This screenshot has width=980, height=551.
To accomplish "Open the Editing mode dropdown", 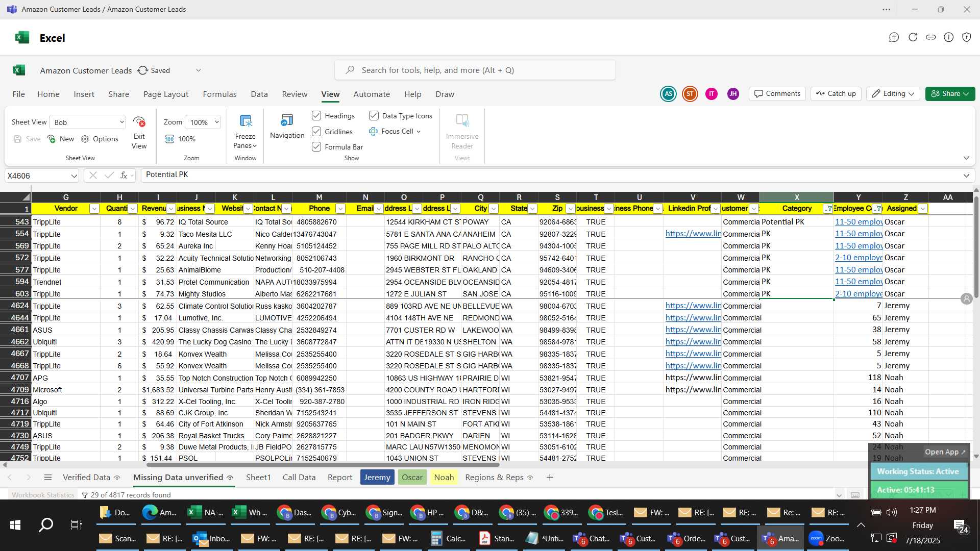I will point(893,94).
